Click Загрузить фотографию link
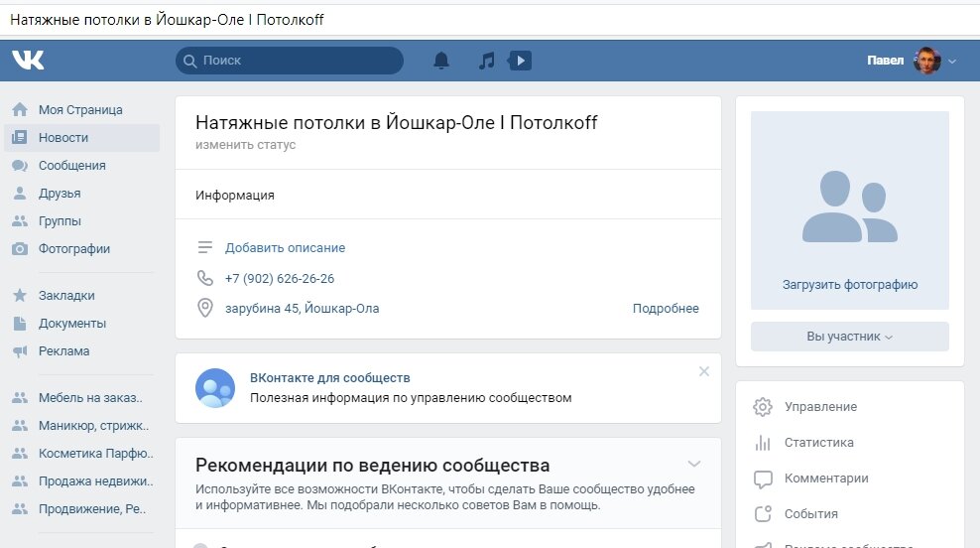This screenshot has width=980, height=548. (850, 285)
